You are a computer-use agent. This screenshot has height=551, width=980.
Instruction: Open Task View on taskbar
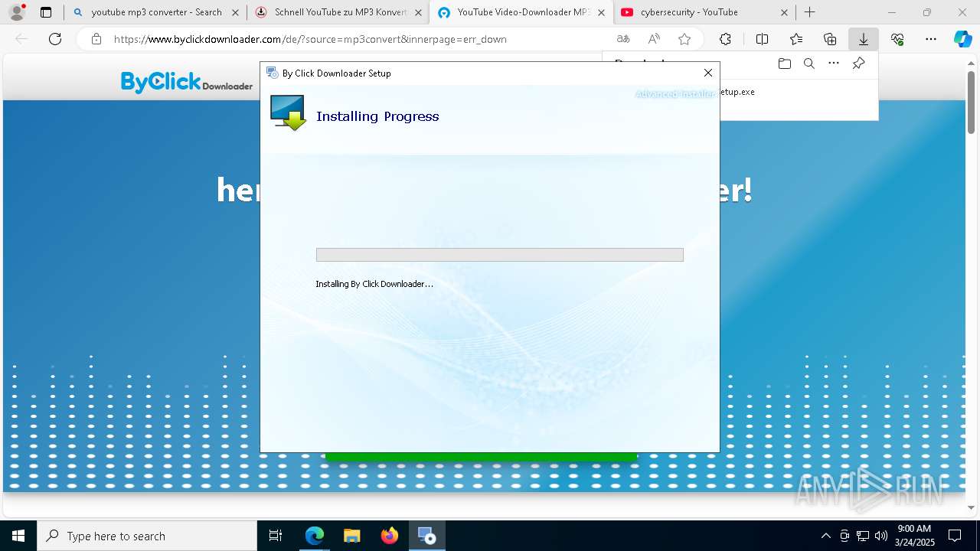pos(276,536)
